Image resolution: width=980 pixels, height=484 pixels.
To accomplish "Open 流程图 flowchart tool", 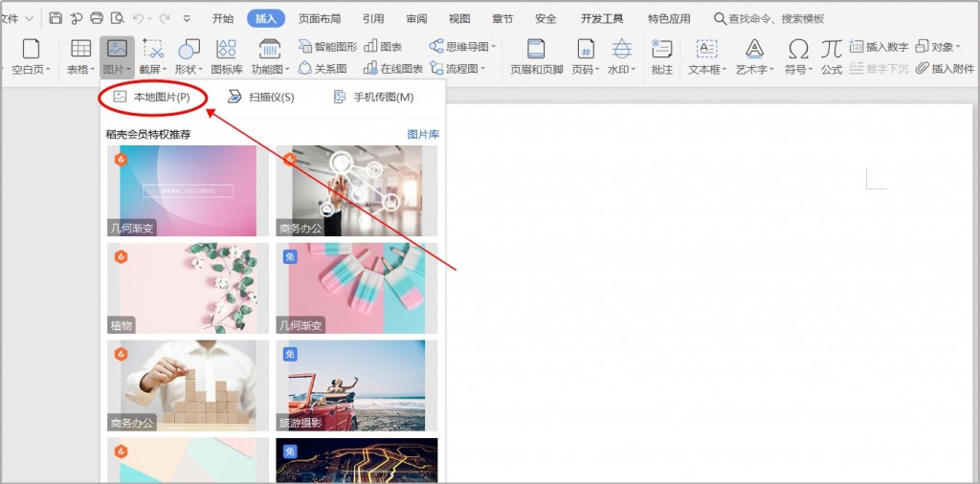I will pos(457,68).
